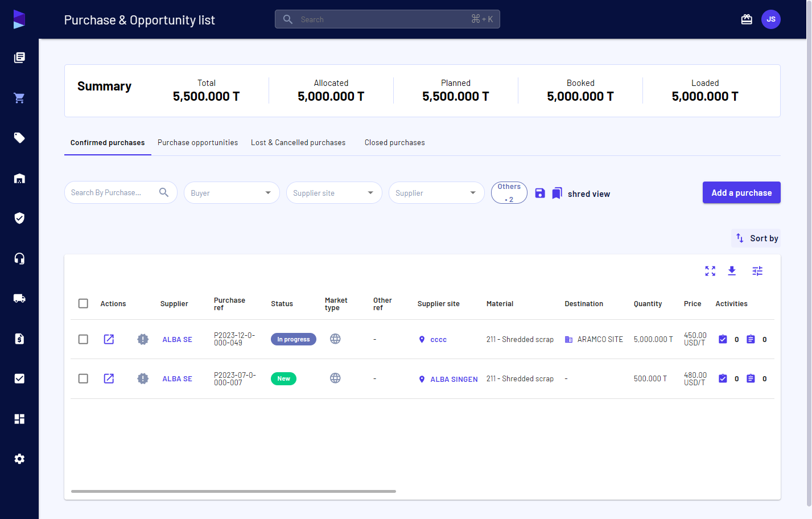Viewport: 812px width, 519px height.
Task: Open the ALBA SINGEN supplier site link
Action: 454,380
